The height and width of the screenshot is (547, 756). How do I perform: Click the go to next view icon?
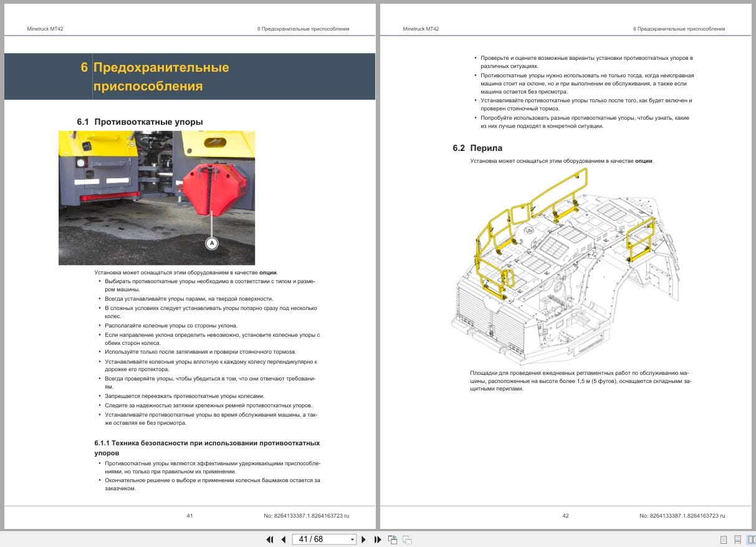pos(407,540)
